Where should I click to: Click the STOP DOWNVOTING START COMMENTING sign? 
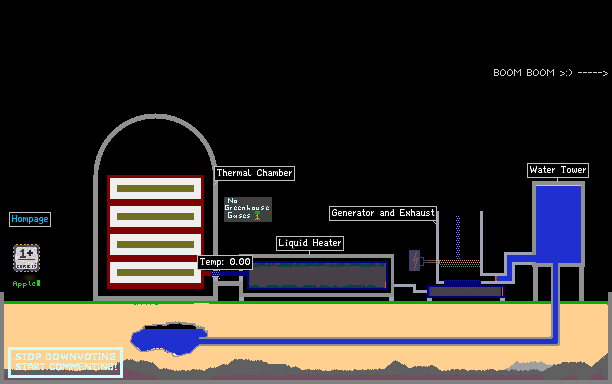[66, 362]
